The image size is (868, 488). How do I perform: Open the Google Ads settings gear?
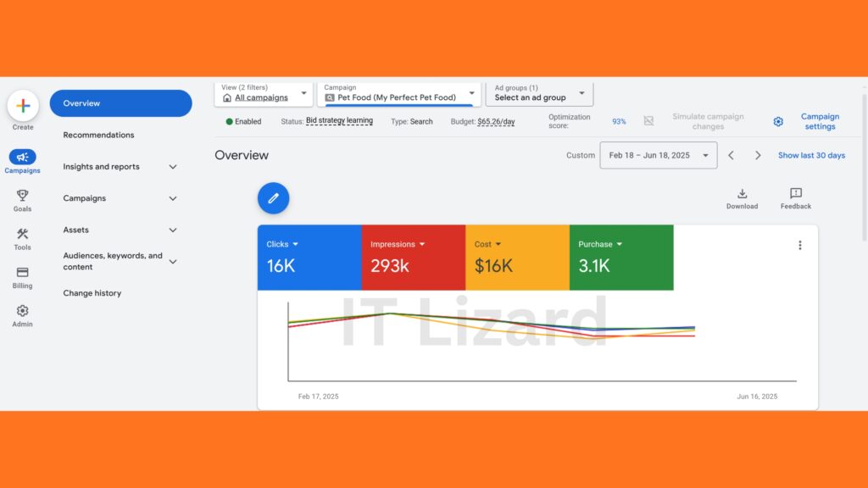pos(778,121)
